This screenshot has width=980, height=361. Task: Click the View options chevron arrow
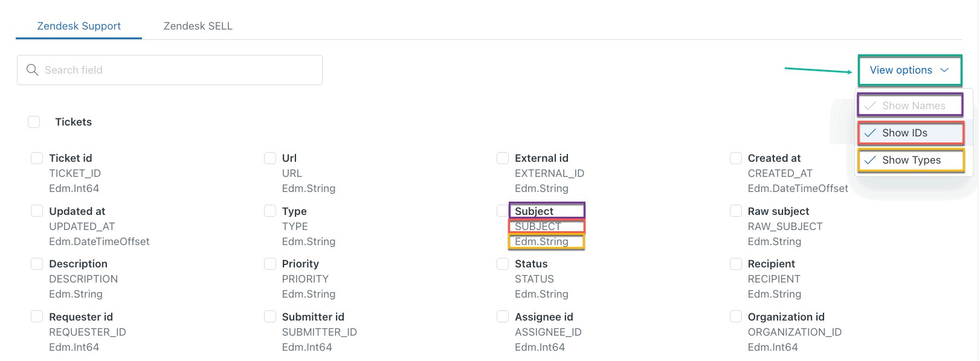[944, 70]
